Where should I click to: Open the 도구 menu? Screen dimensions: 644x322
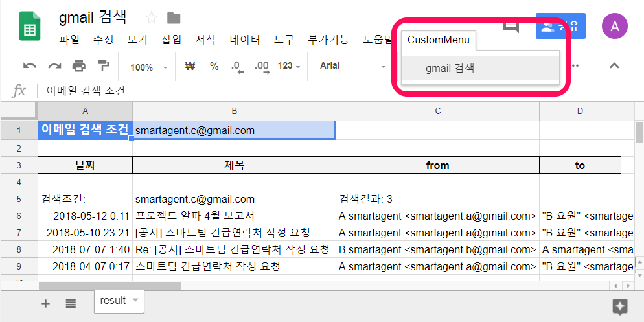coord(284,40)
